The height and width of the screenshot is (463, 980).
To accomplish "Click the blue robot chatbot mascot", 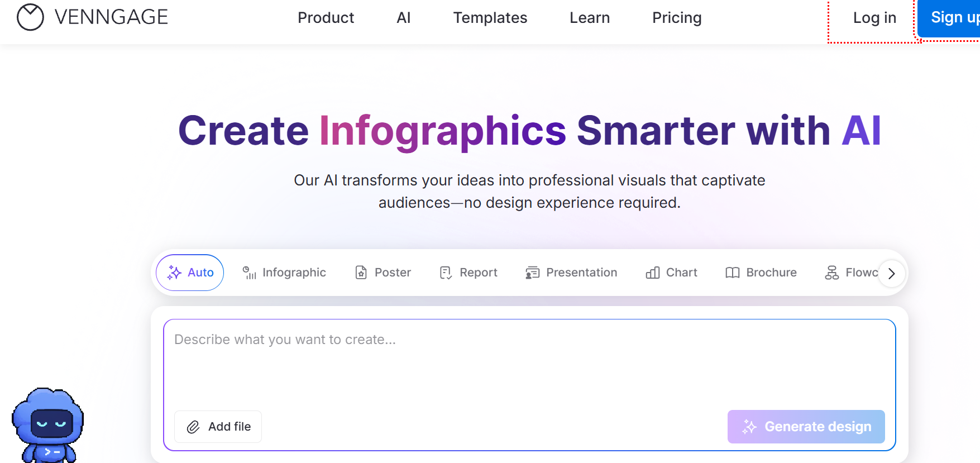I will coord(48,425).
